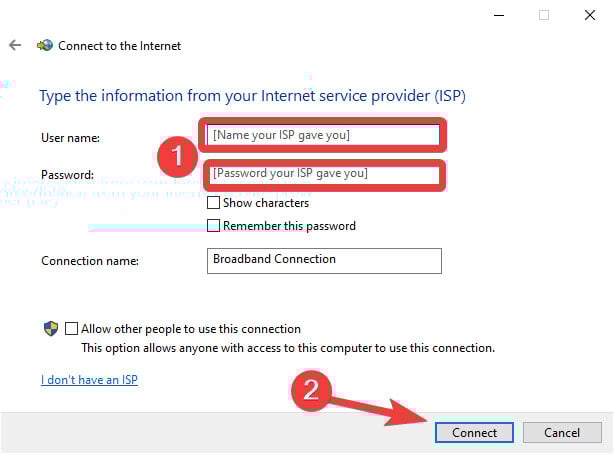Click the red number 1 annotation circle
This screenshot has width=614, height=454.
click(178, 156)
